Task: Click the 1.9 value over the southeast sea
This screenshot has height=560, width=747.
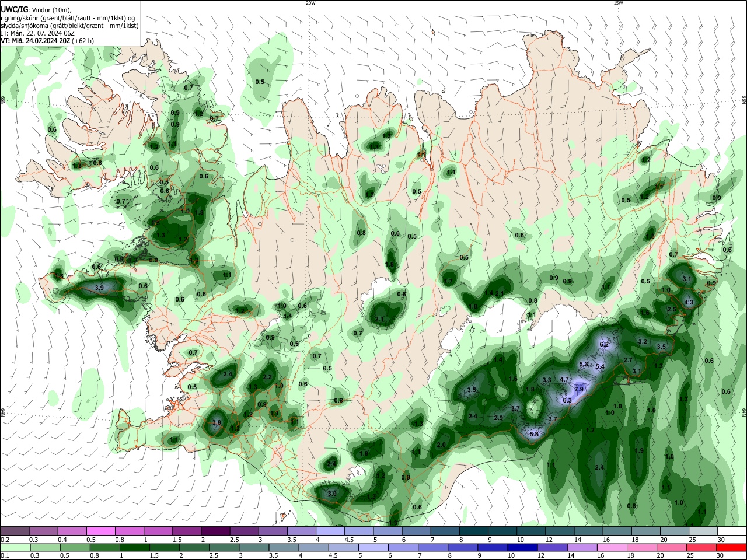Action: pos(639,450)
